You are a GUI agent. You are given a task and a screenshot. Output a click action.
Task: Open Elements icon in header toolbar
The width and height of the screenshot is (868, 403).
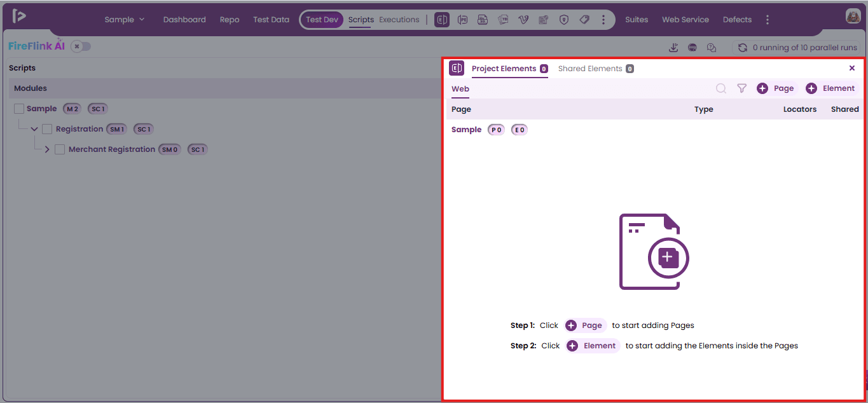[442, 20]
